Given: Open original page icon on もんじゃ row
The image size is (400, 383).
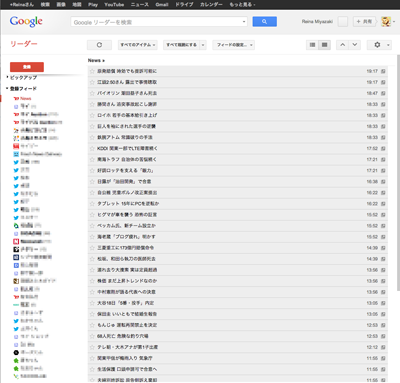Looking at the screenshot, I should click(x=383, y=325).
